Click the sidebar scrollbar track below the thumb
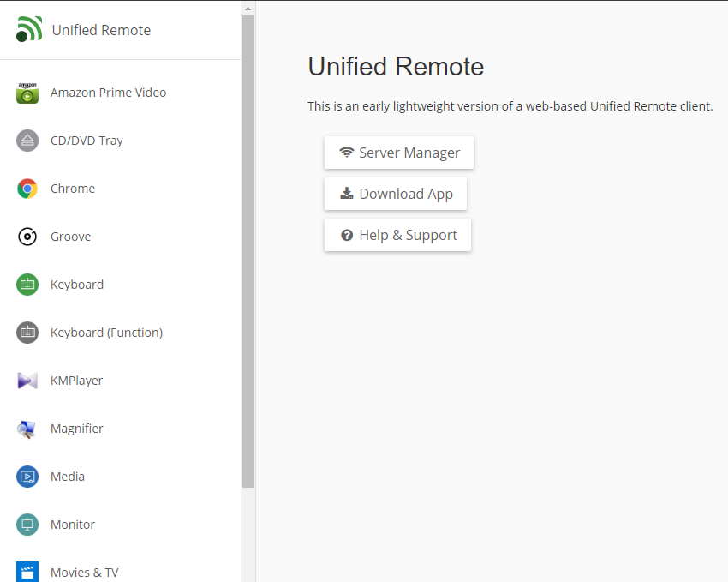This screenshot has height=582, width=728. (248, 534)
